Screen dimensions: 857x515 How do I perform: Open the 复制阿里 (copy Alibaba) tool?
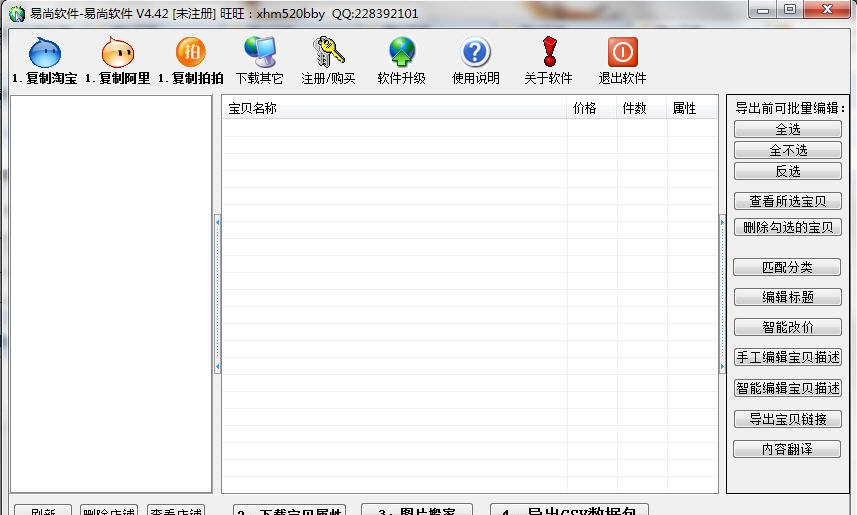[x=118, y=60]
